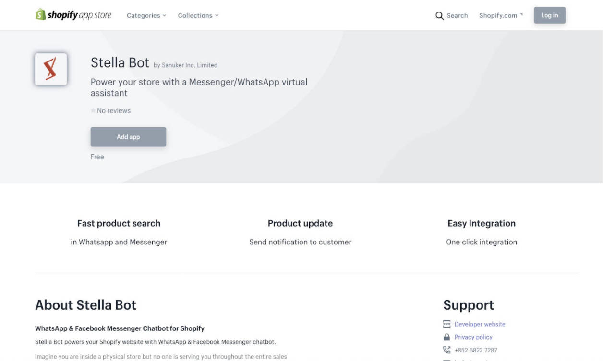603x364 pixels.
Task: Open the Developer website link
Action: [x=480, y=324]
